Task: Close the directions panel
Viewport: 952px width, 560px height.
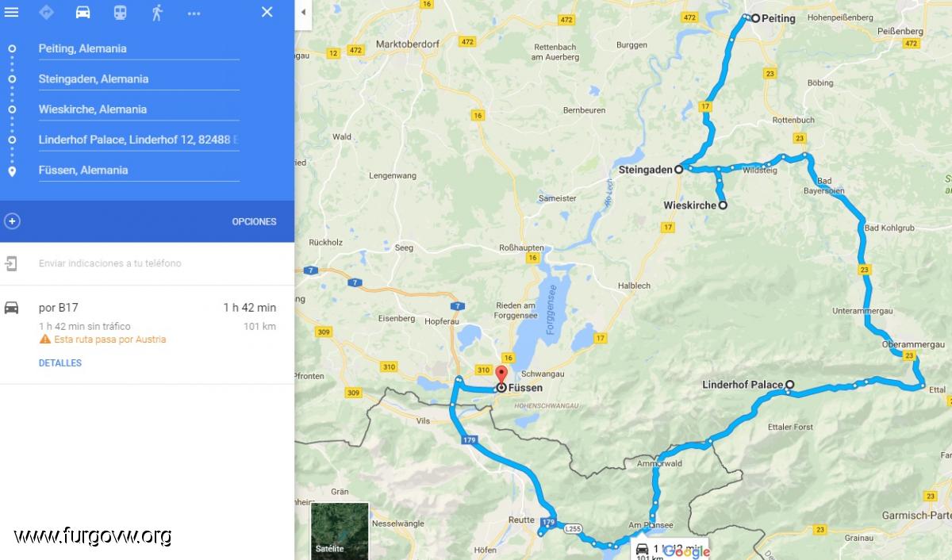Action: pos(267,12)
